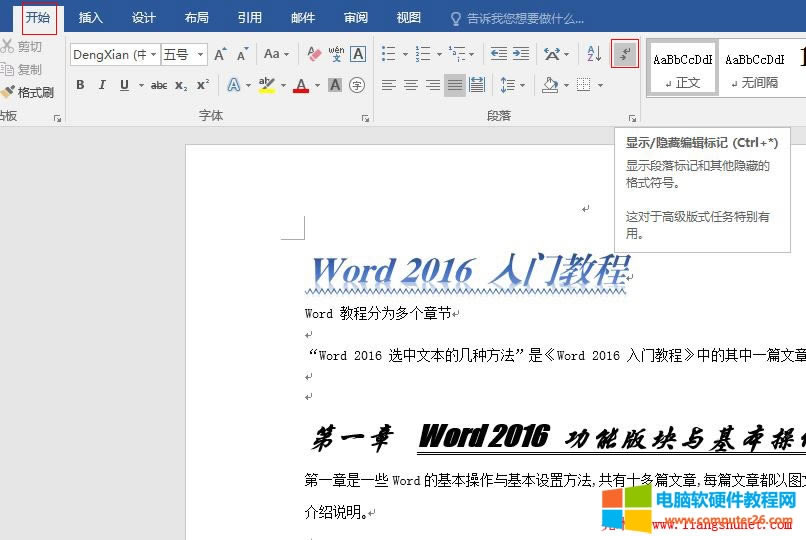Viewport: 806px width, 540px height.
Task: Switch to the 插入 (Insert) tab
Action: pos(91,18)
